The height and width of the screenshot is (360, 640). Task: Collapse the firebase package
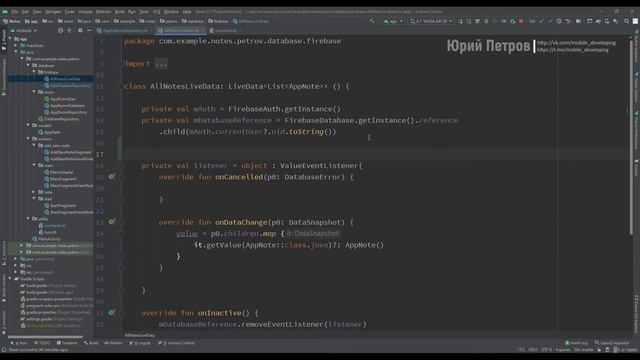point(34,72)
